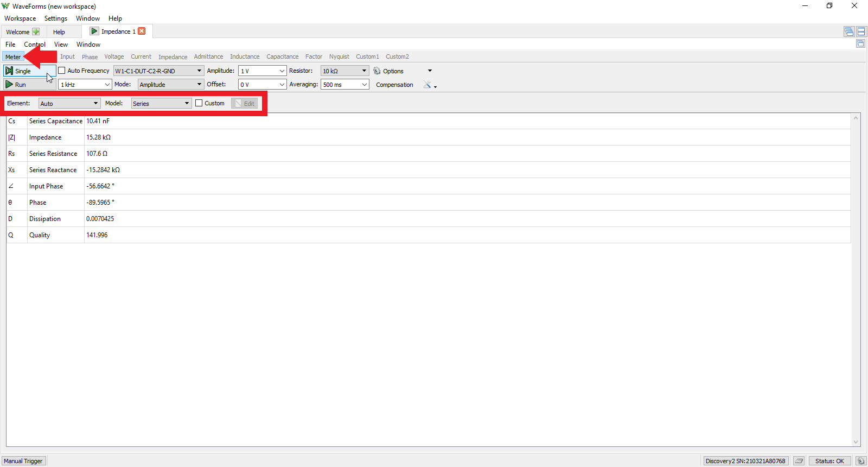Switch to the Capacitance tab
The width and height of the screenshot is (868, 467).
(x=282, y=56)
